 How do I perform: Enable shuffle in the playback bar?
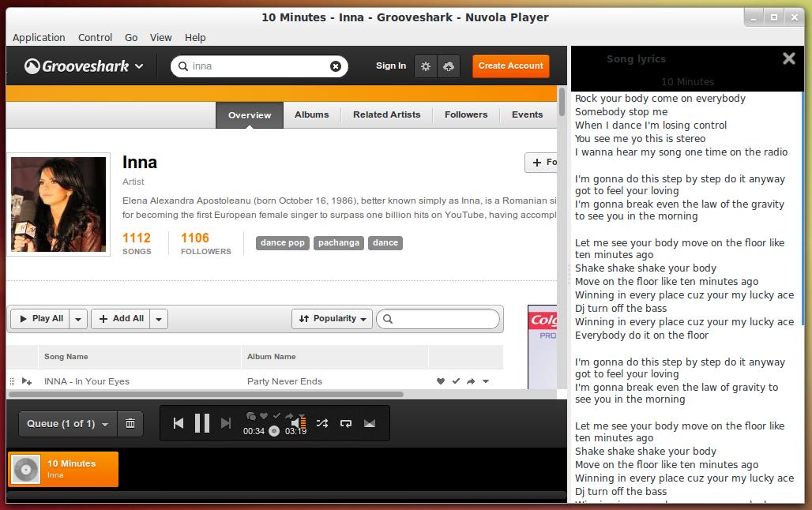coord(322,423)
